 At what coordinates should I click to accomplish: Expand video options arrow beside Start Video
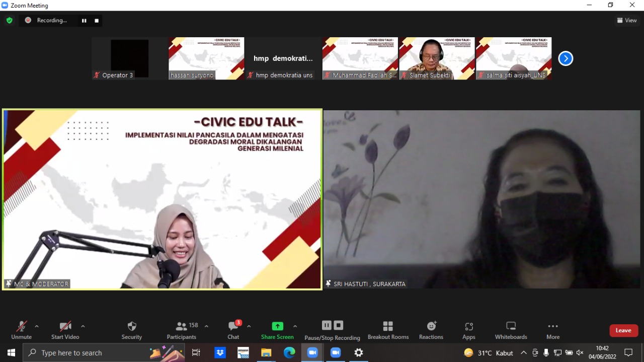(x=83, y=326)
